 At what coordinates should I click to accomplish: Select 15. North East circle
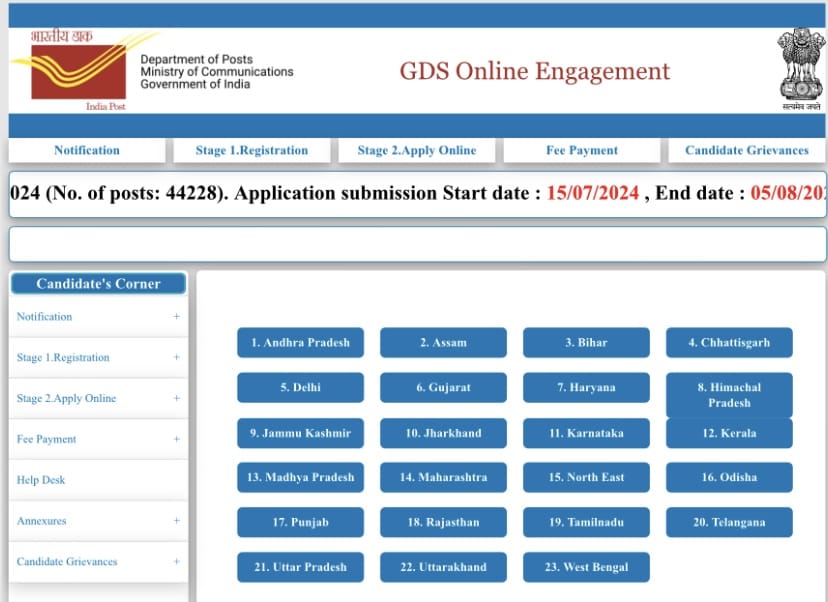pos(586,477)
